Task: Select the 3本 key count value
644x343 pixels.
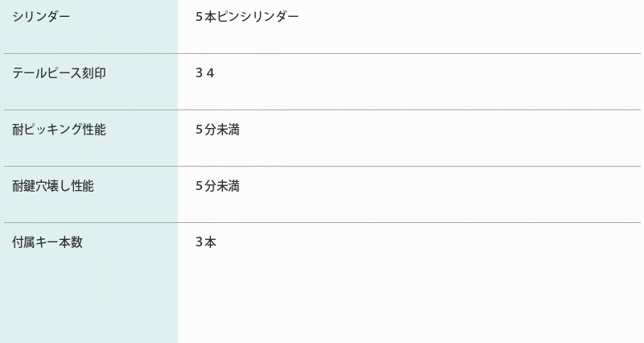Action: pyautogui.click(x=206, y=242)
